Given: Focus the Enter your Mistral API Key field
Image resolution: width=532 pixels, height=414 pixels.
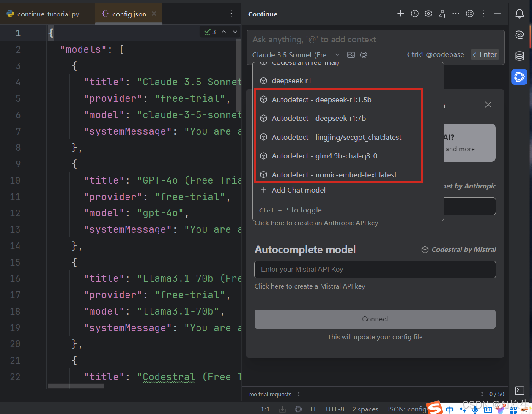Looking at the screenshot, I should pos(375,270).
